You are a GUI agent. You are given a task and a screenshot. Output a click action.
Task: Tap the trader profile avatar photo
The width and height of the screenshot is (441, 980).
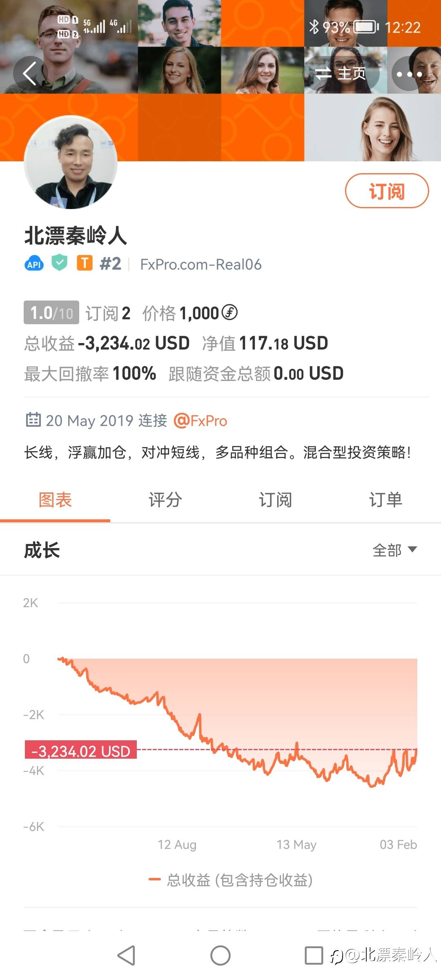pos(71,163)
